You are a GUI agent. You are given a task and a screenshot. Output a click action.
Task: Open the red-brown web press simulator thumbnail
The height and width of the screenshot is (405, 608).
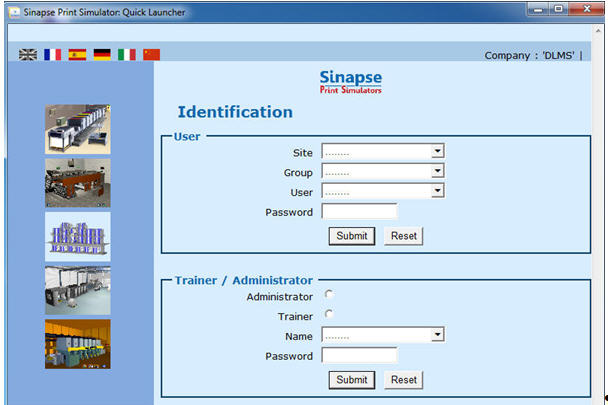coord(78,183)
